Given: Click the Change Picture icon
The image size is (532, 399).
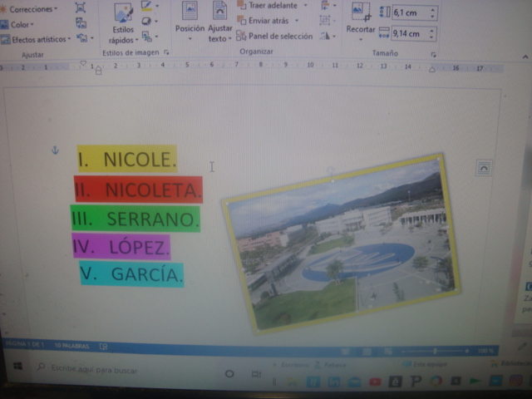Looking at the screenshot, I should point(81,23).
